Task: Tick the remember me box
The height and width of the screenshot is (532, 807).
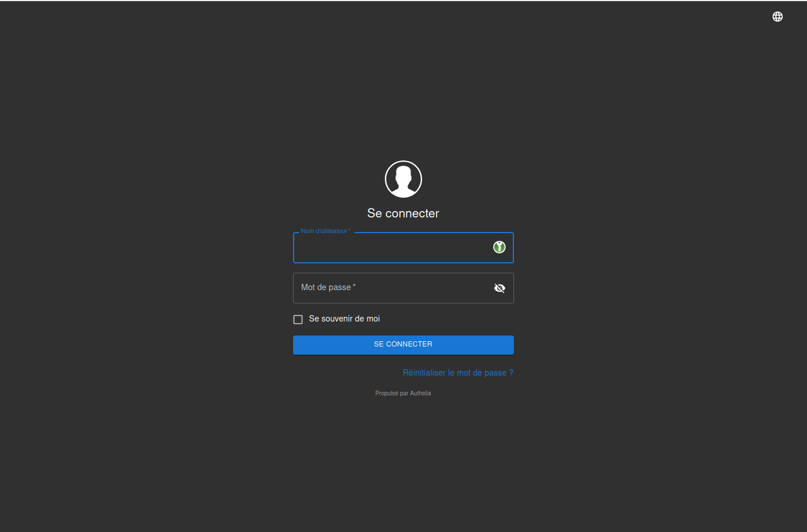Action: [x=298, y=319]
